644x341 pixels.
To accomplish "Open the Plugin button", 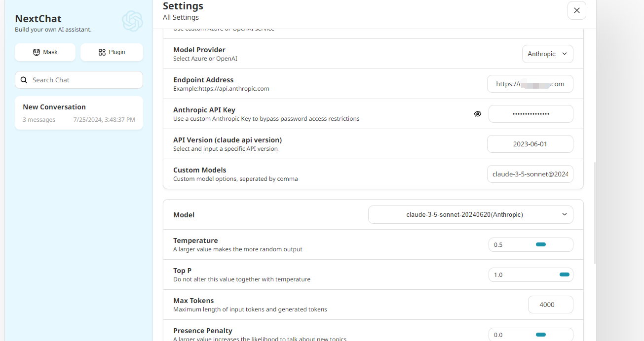I will 112,52.
